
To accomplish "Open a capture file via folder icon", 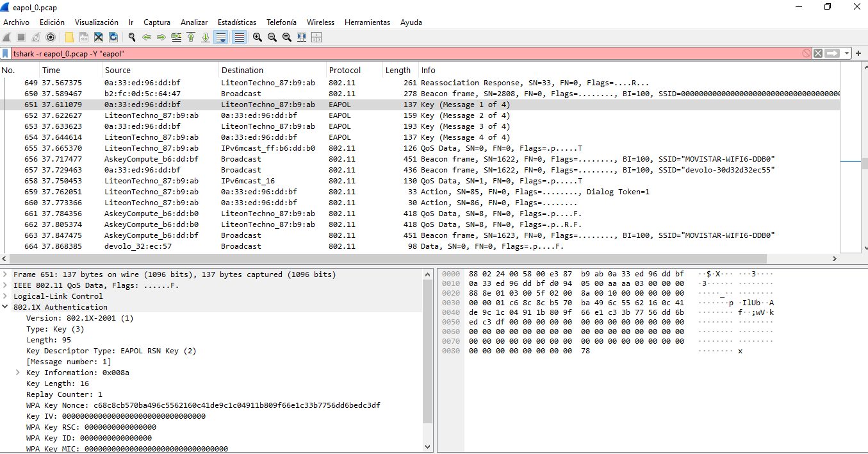I will [x=69, y=37].
